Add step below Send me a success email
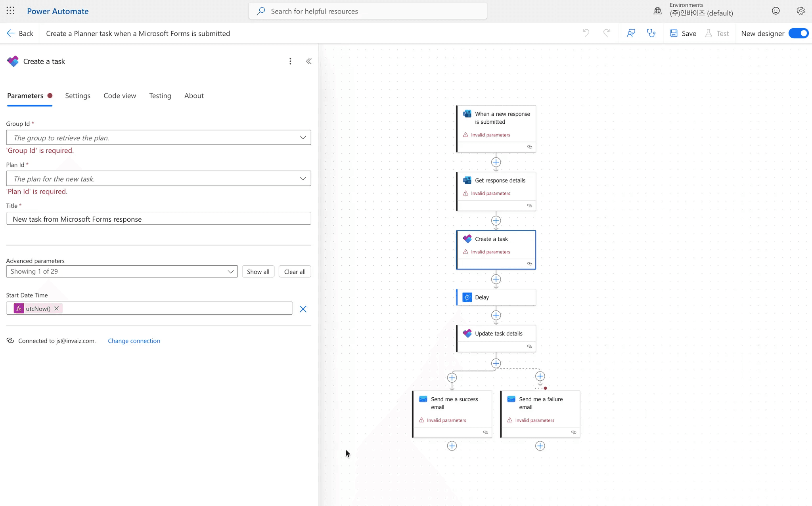 point(452,446)
